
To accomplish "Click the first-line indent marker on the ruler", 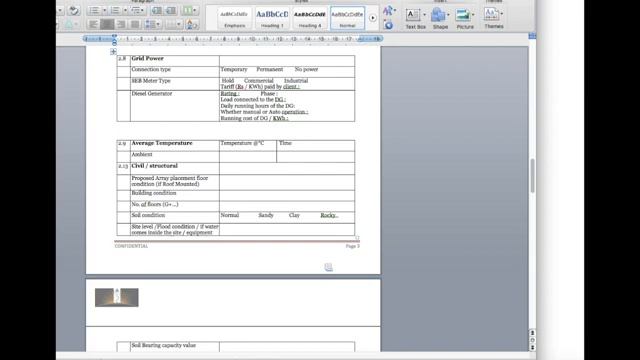I will (x=114, y=36).
